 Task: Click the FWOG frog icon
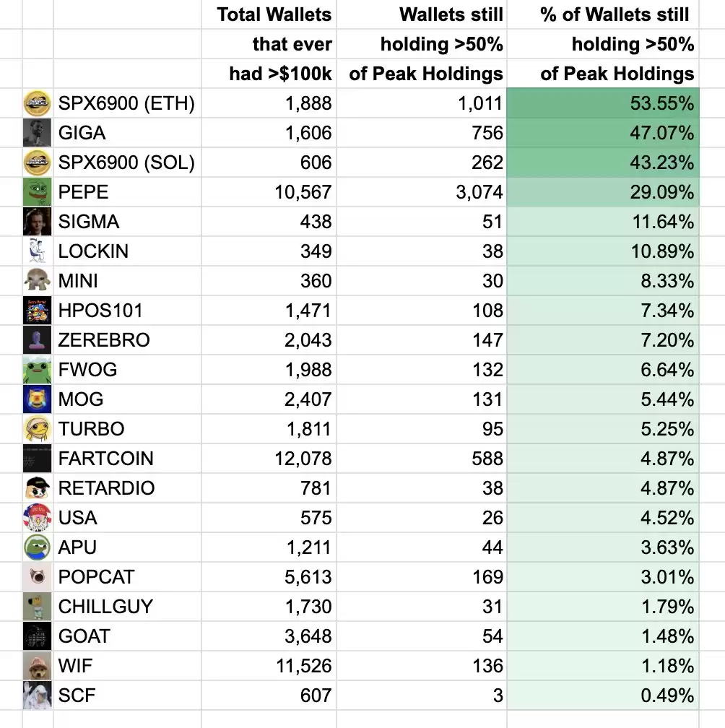click(37, 370)
